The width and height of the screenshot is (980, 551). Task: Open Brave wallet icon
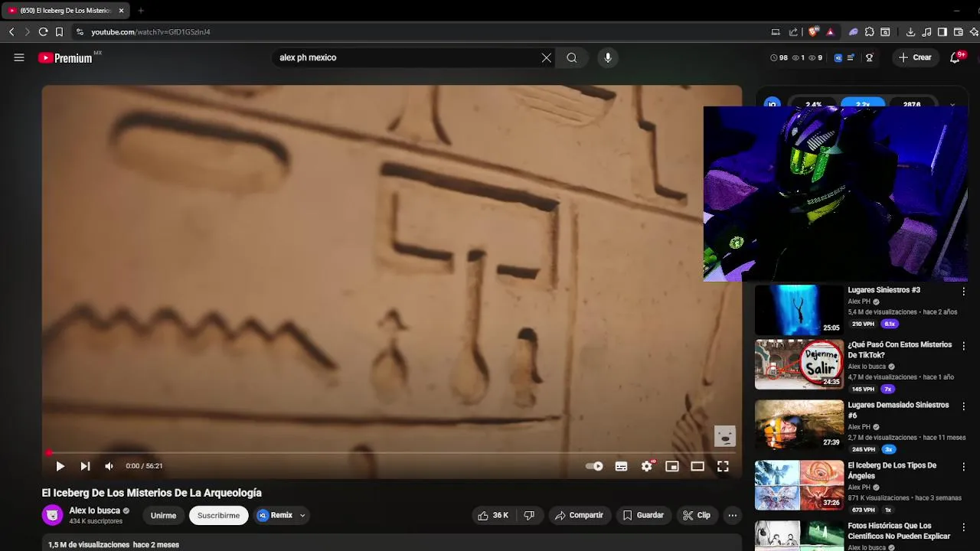pyautogui.click(x=959, y=31)
